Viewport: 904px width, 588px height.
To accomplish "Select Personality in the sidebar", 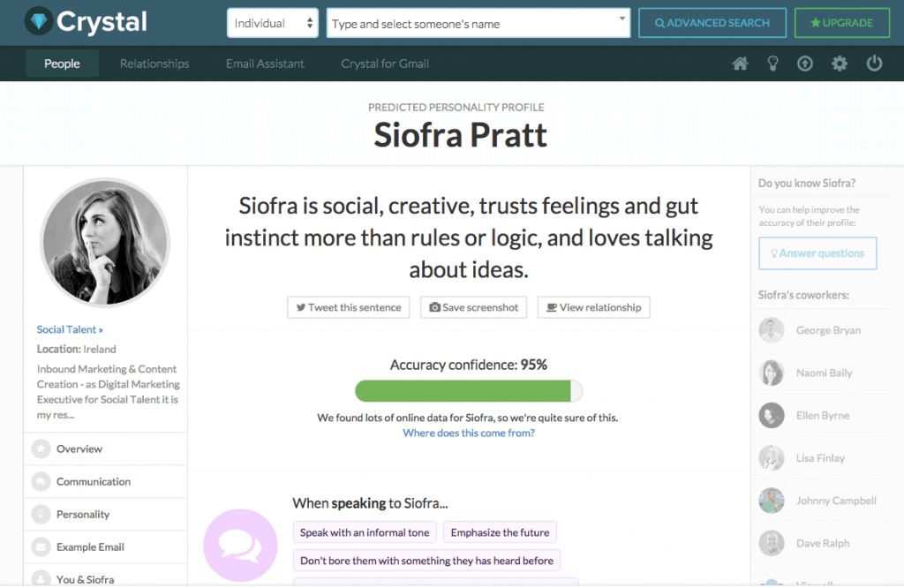I will coord(106,514).
